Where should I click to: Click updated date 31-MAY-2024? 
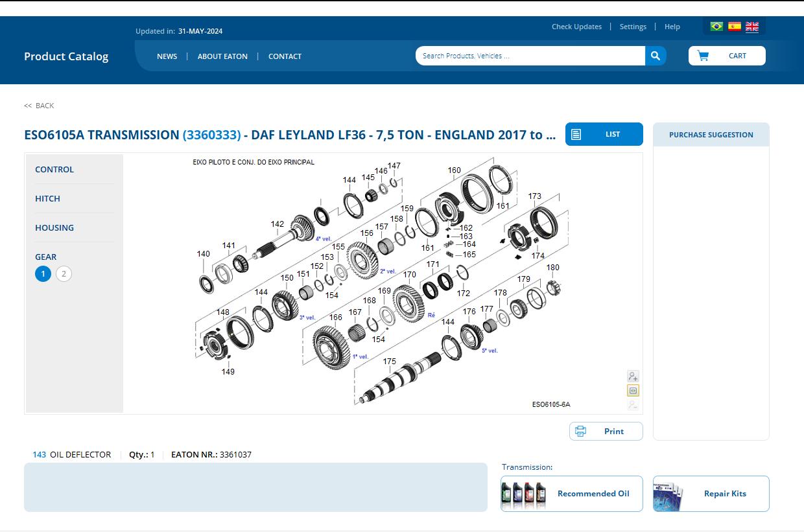coord(200,31)
